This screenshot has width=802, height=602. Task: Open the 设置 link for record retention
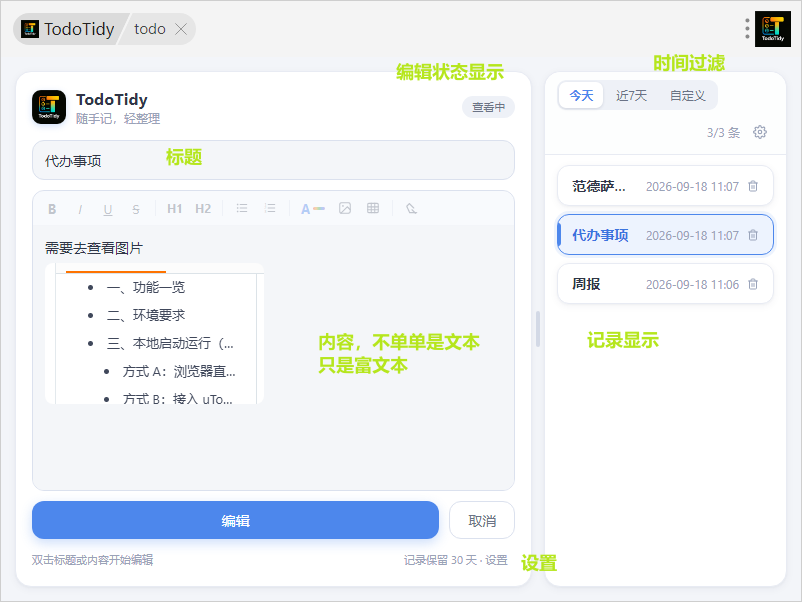tap(496, 560)
